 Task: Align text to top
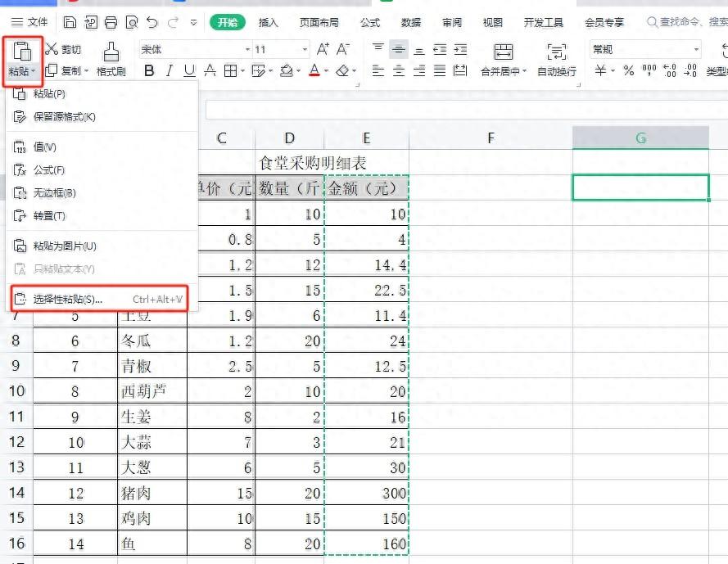[x=378, y=49]
